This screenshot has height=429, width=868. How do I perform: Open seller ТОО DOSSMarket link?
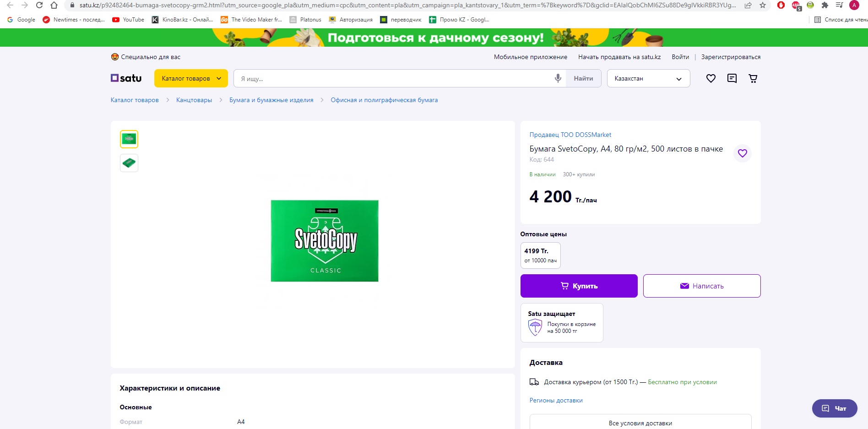pyautogui.click(x=570, y=135)
